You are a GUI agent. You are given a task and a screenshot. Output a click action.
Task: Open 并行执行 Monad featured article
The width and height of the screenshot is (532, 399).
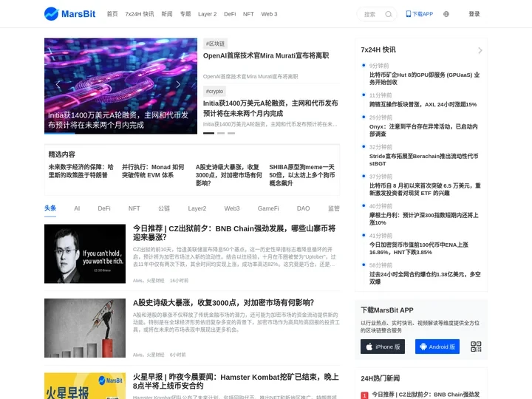pos(154,171)
